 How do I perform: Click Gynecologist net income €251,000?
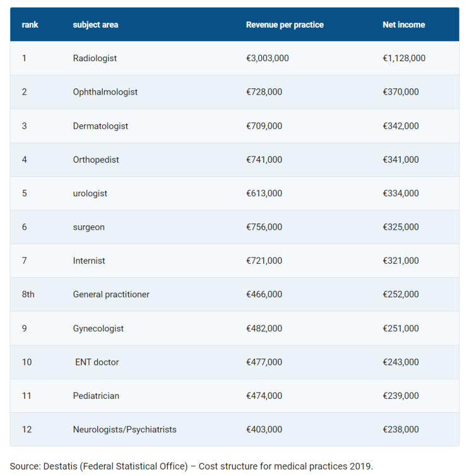pyautogui.click(x=400, y=328)
